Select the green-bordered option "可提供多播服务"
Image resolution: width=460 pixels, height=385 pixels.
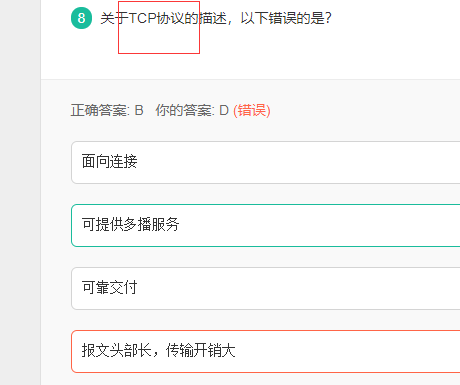point(266,225)
